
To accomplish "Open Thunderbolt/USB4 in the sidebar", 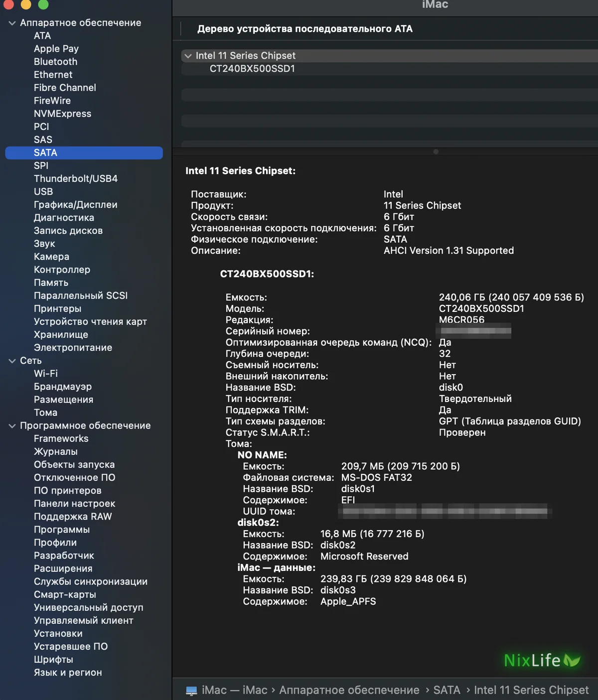I will [76, 178].
